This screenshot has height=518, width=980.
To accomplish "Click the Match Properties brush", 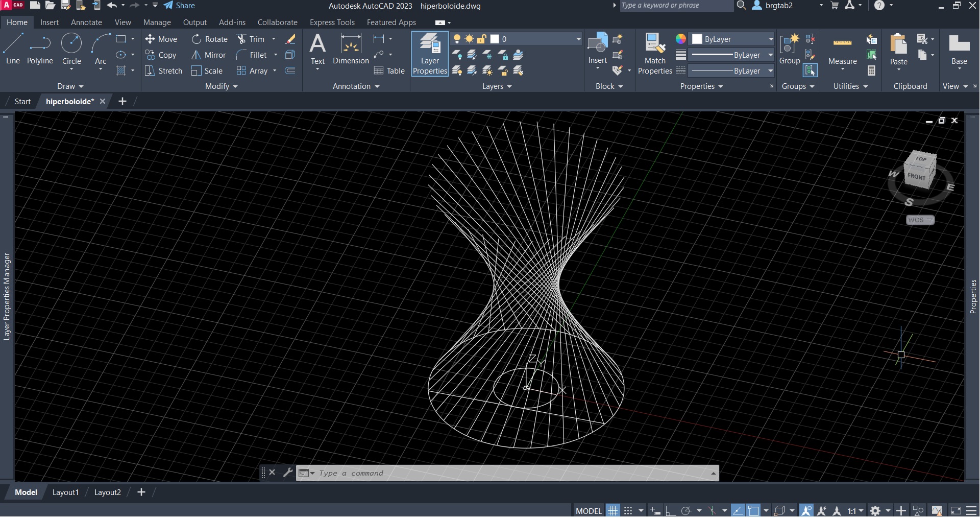I will [655, 54].
